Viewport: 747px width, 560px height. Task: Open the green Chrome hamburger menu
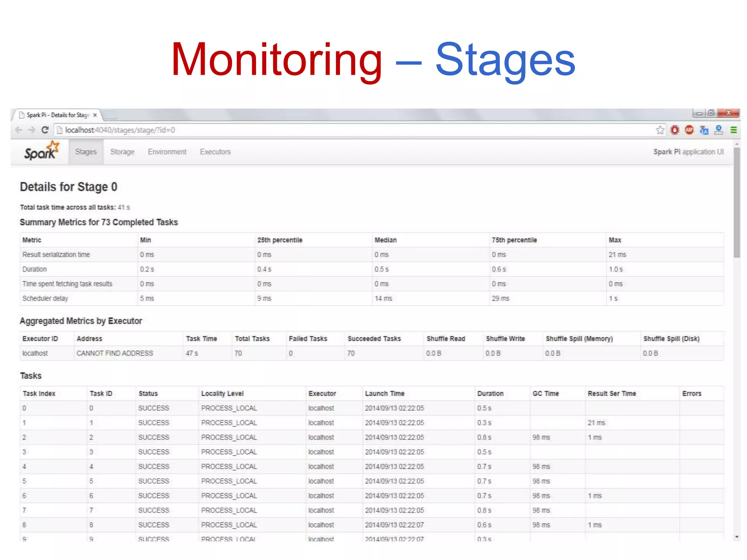(734, 130)
